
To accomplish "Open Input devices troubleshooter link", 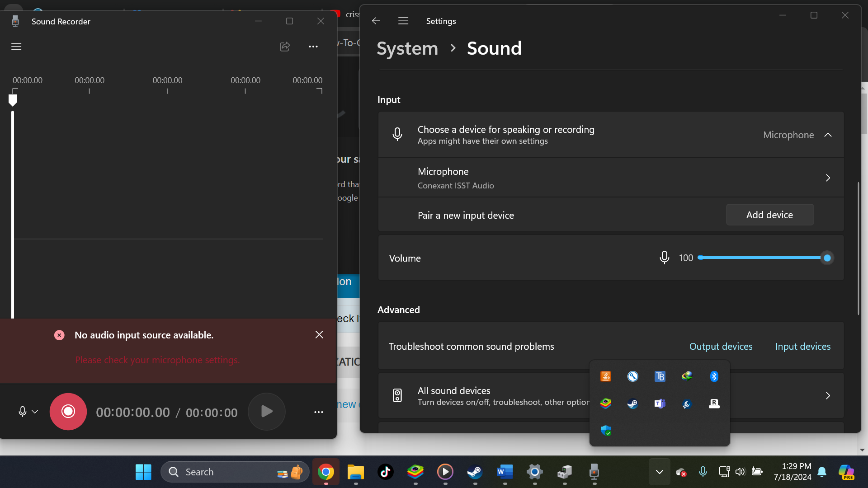I will [802, 346].
